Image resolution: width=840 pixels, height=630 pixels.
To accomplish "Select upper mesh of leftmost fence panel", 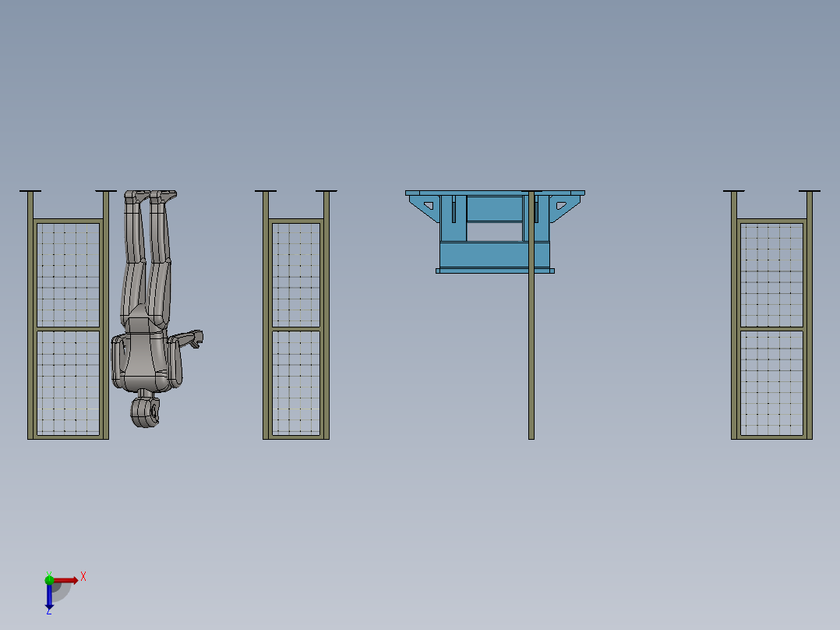I will click(x=68, y=274).
